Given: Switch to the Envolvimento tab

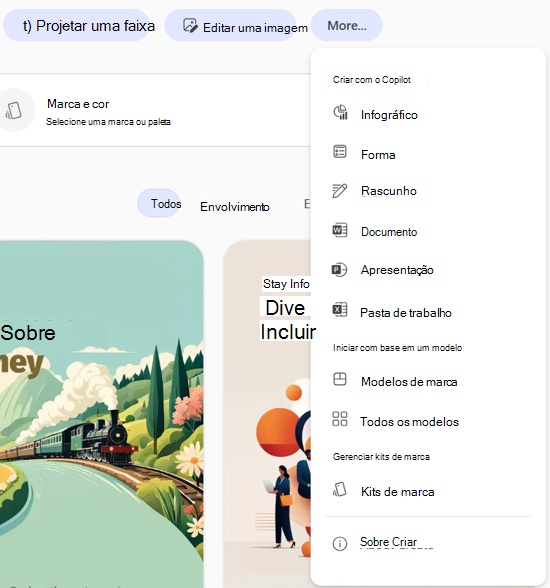Looking at the screenshot, I should pos(235,206).
